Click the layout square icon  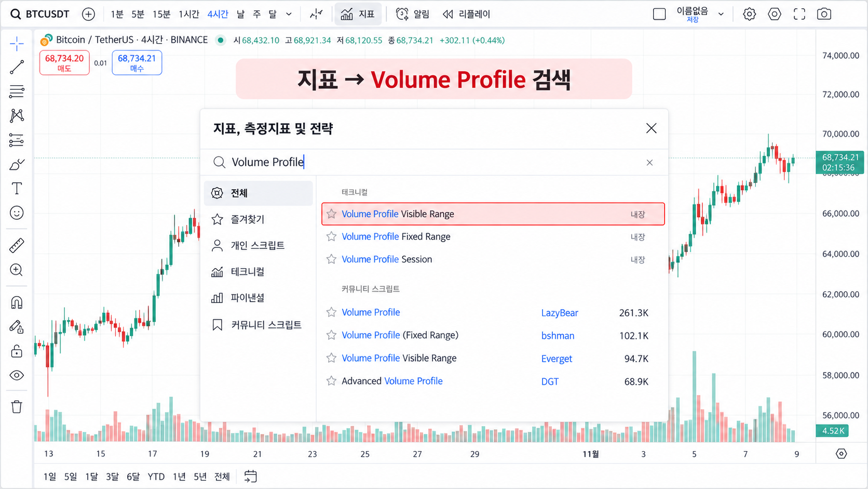pyautogui.click(x=659, y=14)
